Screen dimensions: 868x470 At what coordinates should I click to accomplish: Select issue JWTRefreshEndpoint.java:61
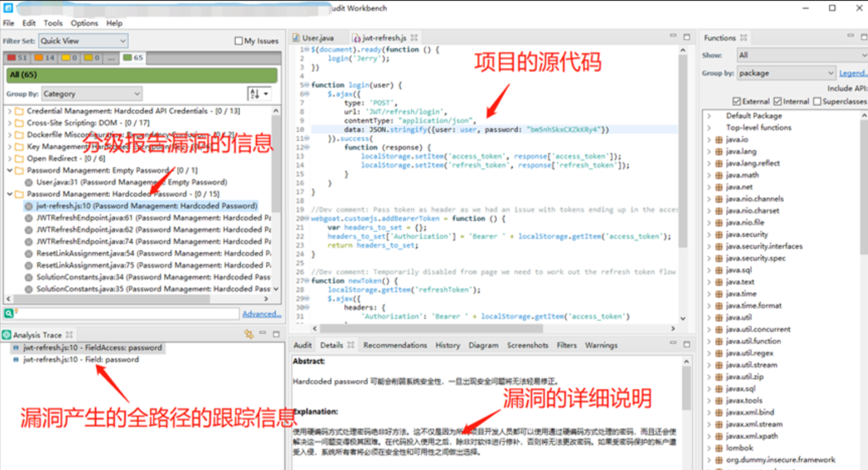click(153, 218)
